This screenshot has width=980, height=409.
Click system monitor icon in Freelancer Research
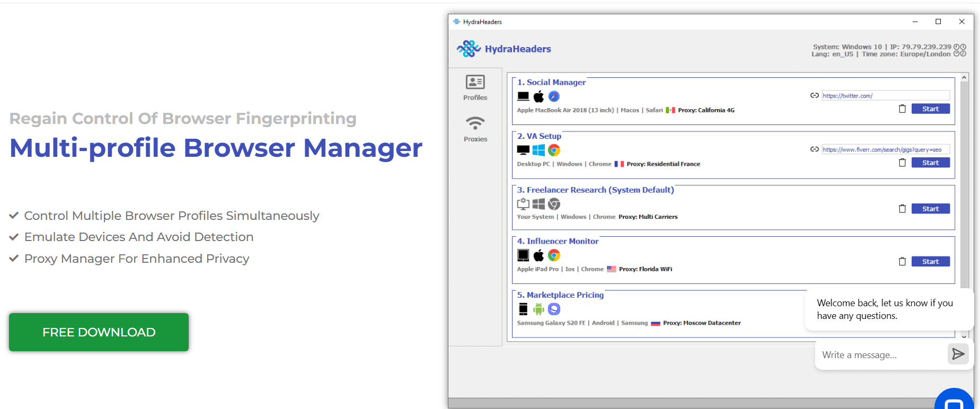pyautogui.click(x=523, y=204)
